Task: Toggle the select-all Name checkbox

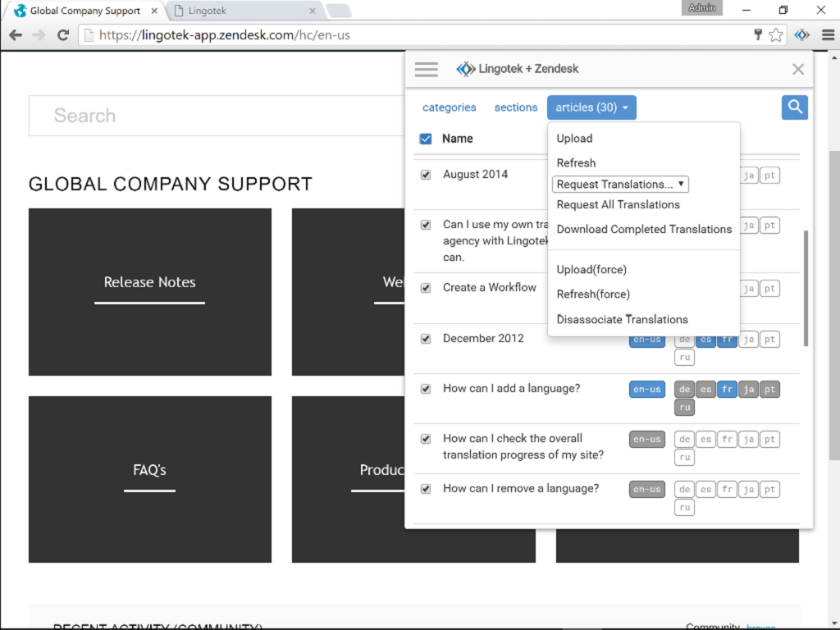Action: (426, 139)
